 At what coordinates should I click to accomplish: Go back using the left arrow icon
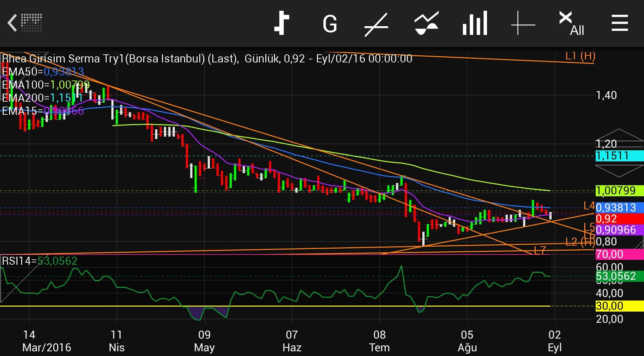point(13,23)
